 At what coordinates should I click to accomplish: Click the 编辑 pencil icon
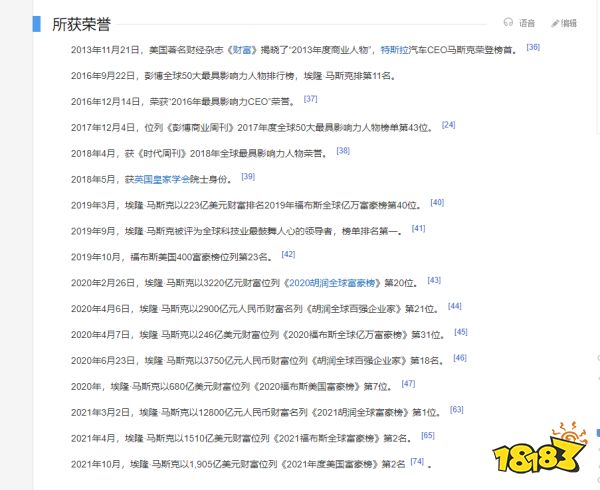[x=555, y=23]
